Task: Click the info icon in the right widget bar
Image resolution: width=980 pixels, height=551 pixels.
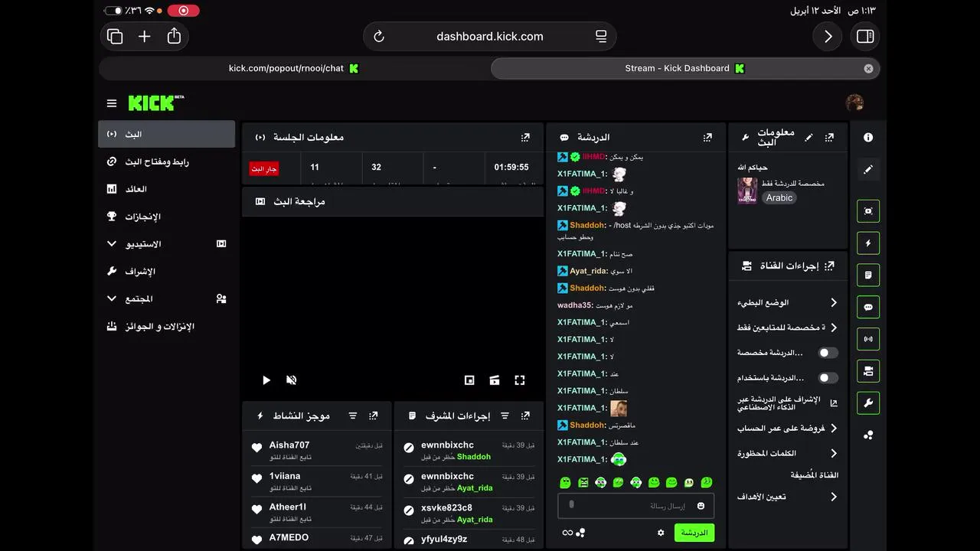Action: point(868,138)
